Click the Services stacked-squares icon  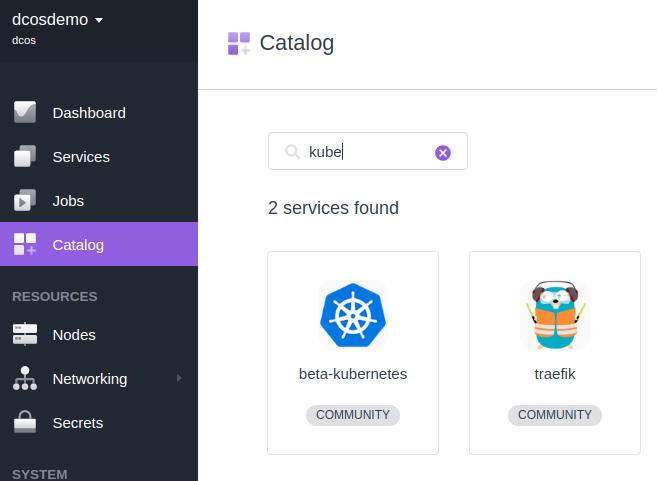coord(25,156)
